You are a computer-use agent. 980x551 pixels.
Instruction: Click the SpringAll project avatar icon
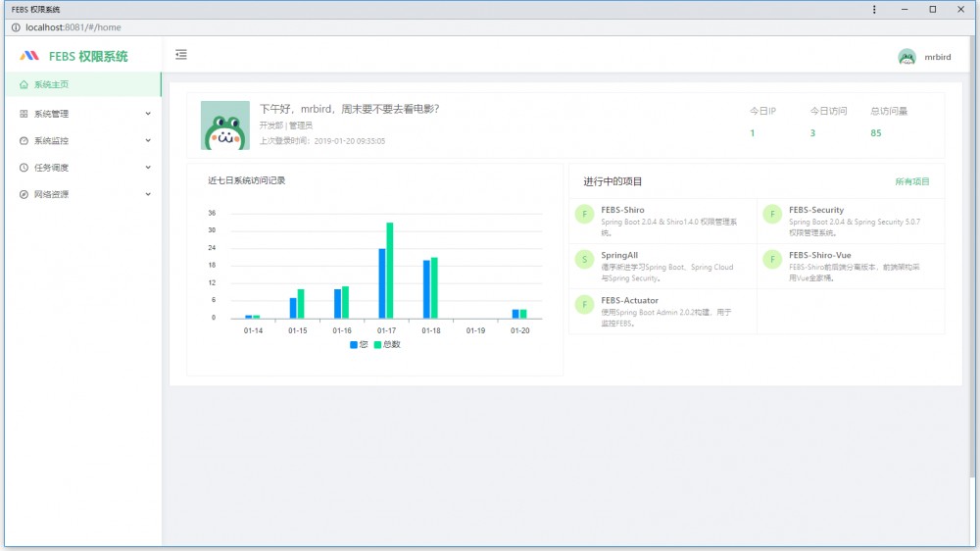click(x=584, y=259)
